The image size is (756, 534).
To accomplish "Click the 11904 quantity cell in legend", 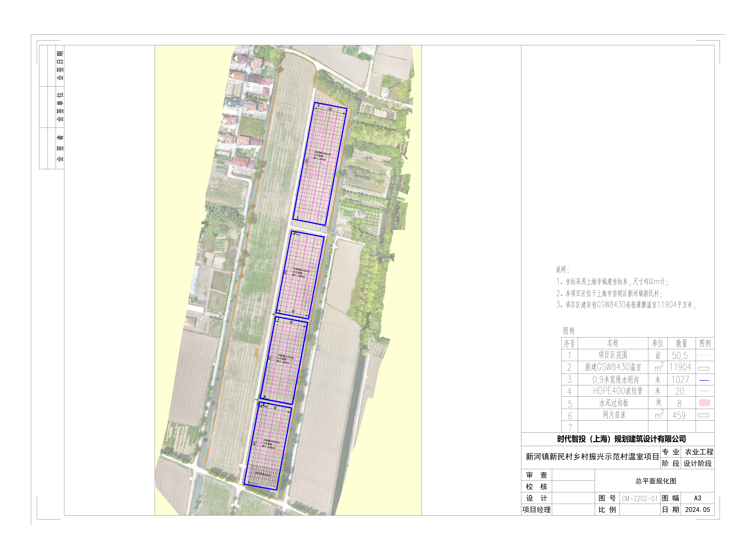I will [x=680, y=367].
